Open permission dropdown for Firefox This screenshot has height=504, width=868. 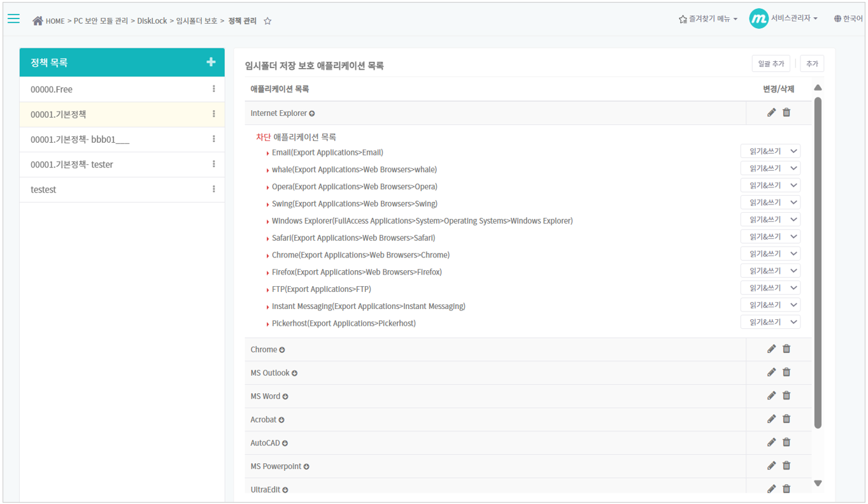coord(770,271)
